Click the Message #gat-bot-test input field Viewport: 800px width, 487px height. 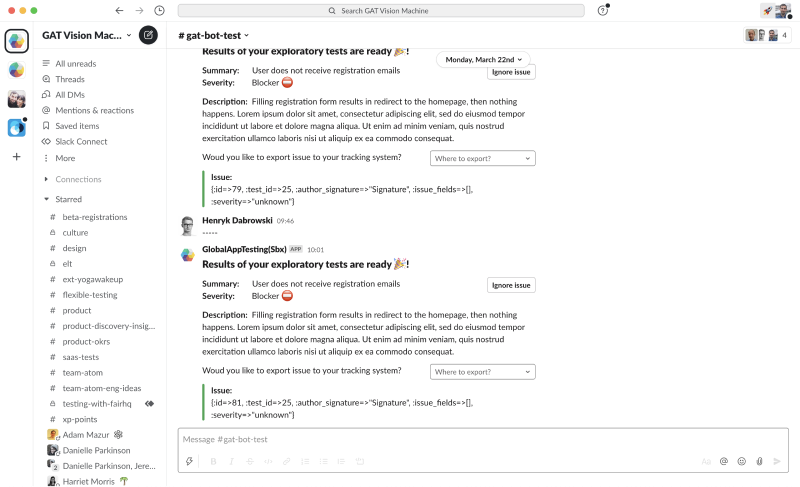click(483, 439)
